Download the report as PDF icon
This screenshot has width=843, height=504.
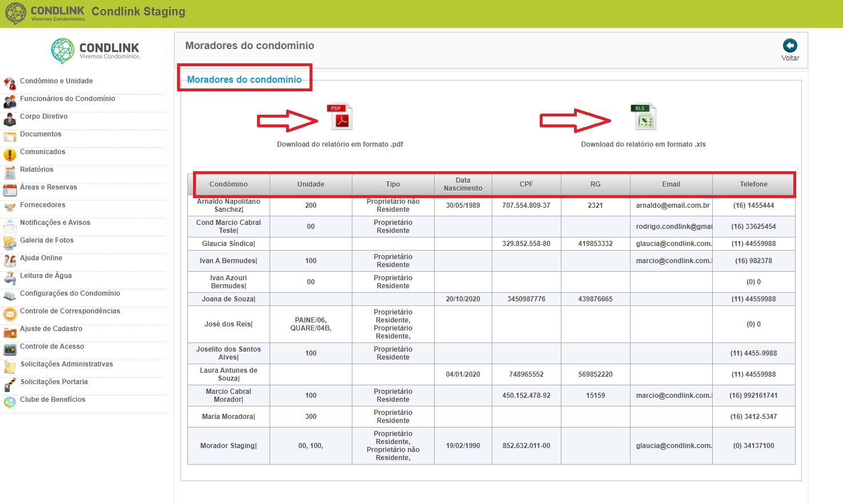point(339,117)
